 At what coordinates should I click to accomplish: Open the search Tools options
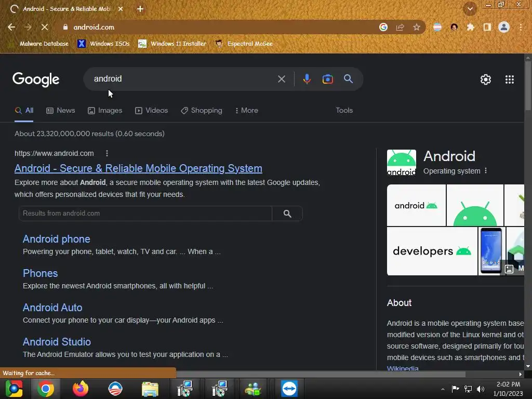click(344, 111)
